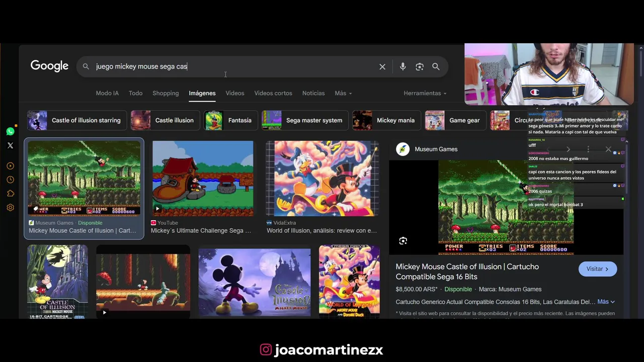Search this image with the Lens icon in preview
The image size is (644, 362).
(403, 241)
